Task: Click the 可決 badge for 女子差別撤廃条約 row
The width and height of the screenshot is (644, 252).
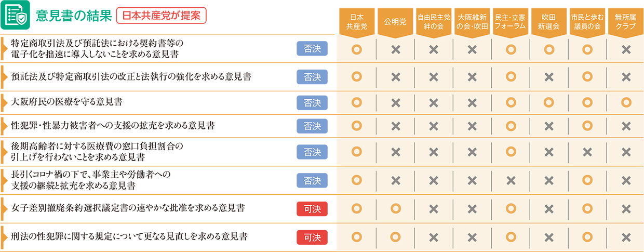Action: (312, 208)
